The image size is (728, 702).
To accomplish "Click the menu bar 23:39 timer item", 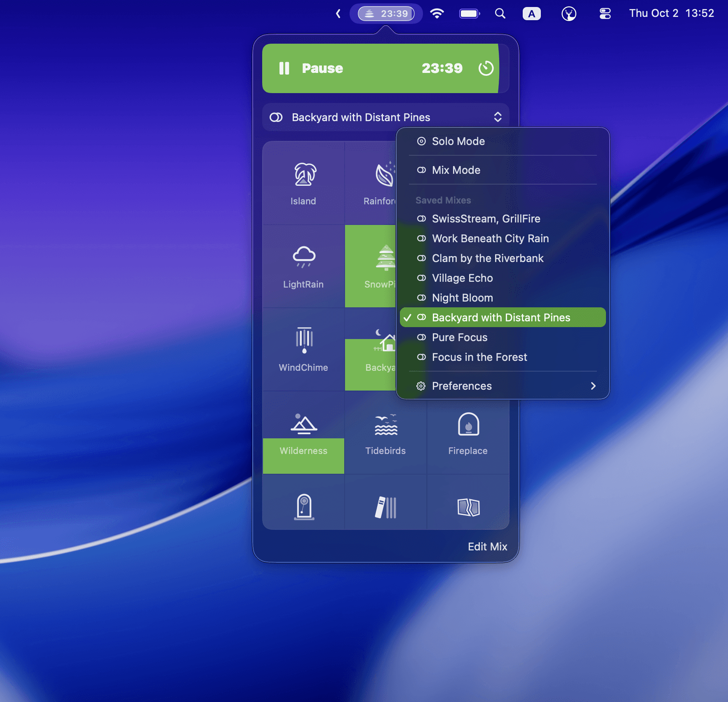I will click(x=386, y=14).
